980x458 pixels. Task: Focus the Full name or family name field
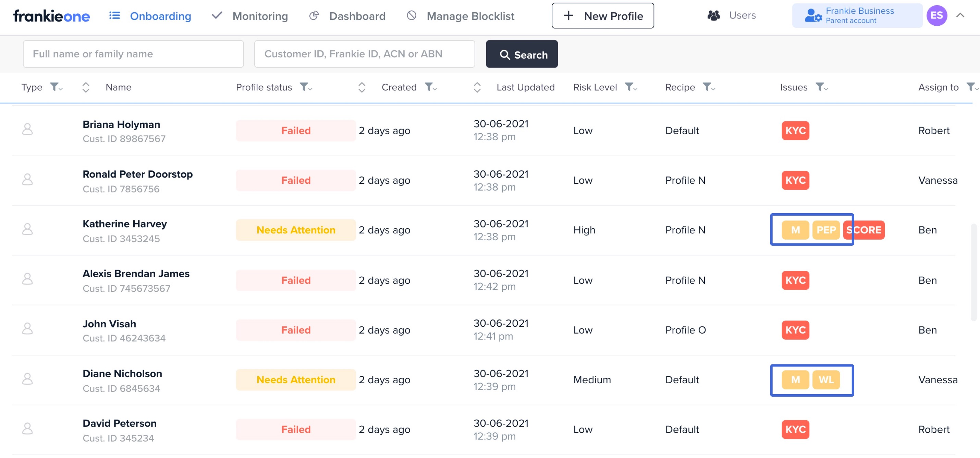pos(133,54)
